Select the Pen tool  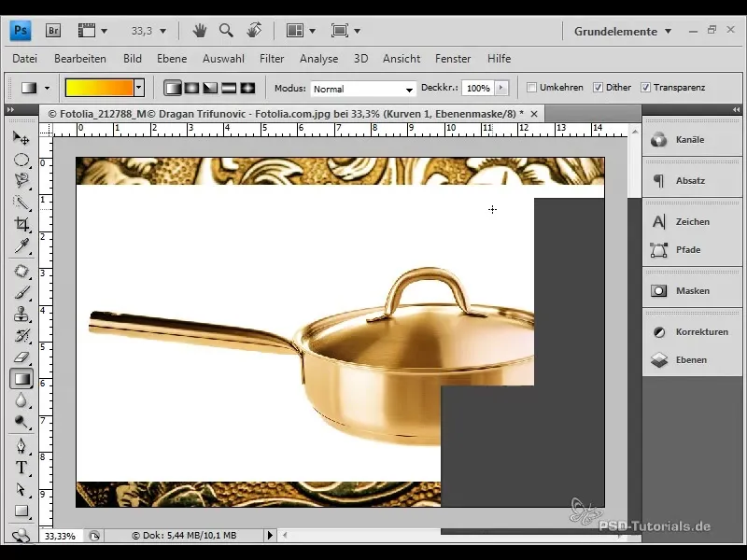(x=21, y=446)
